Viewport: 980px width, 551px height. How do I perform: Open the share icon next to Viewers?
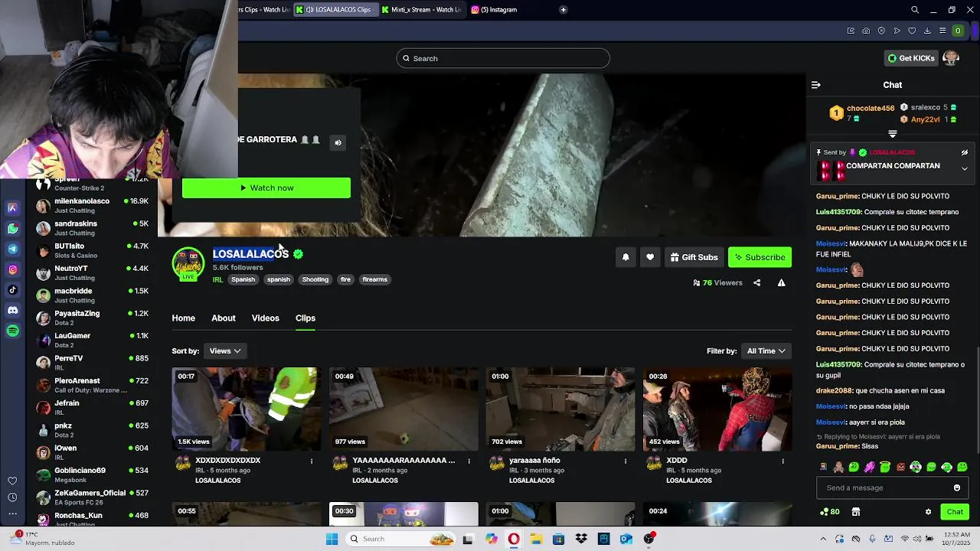[x=756, y=282]
